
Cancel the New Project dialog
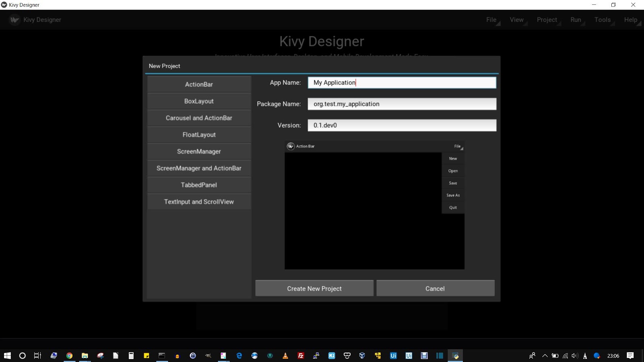[435, 288]
